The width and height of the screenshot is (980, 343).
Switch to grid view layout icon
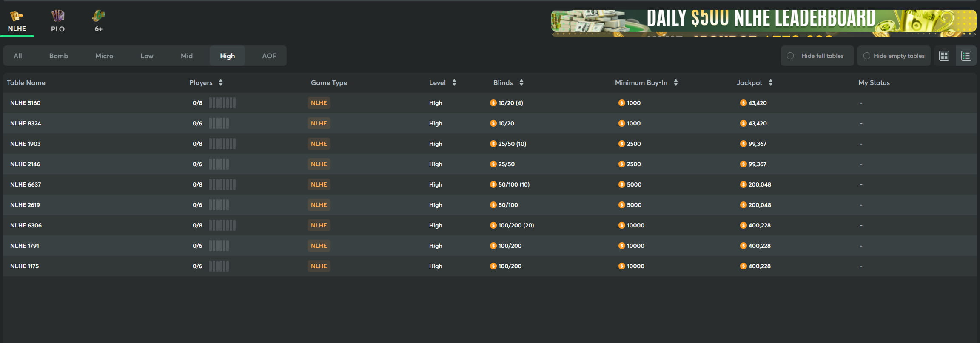944,56
